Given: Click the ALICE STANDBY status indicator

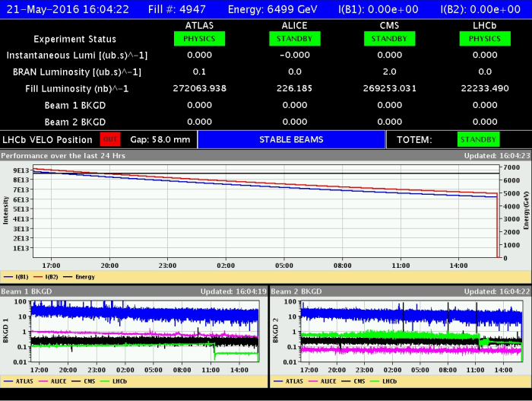Looking at the screenshot, I should pyautogui.click(x=295, y=39).
